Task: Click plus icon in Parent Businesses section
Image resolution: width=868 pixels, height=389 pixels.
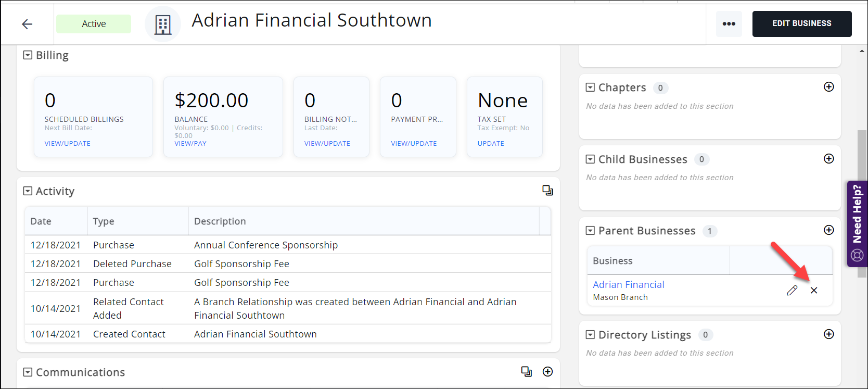Action: pos(829,230)
